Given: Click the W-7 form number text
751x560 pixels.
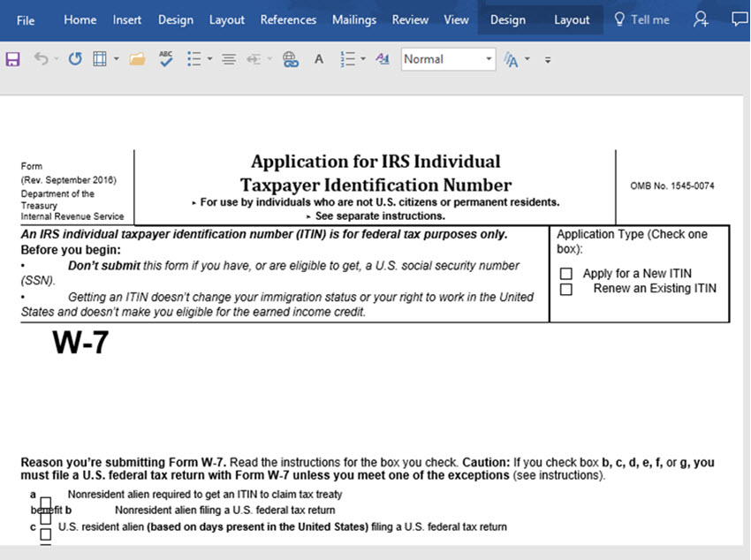Looking at the screenshot, I should point(80,342).
